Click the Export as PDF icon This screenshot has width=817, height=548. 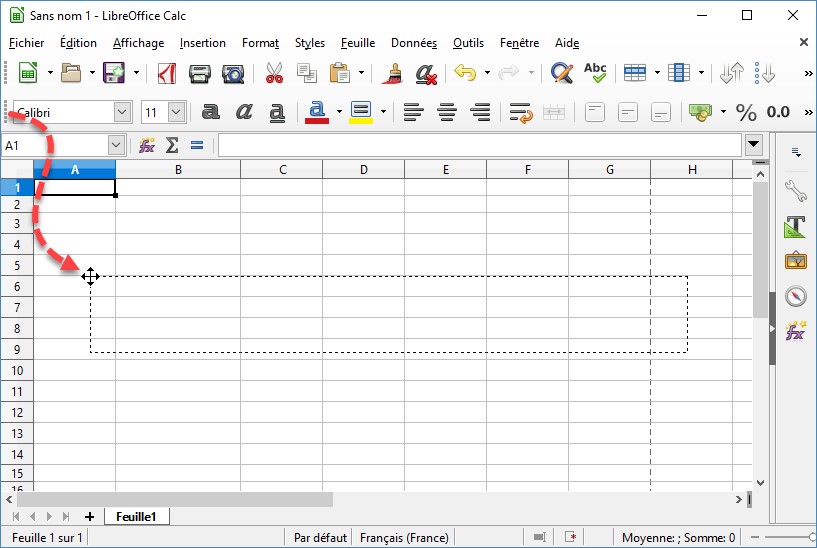pos(169,73)
